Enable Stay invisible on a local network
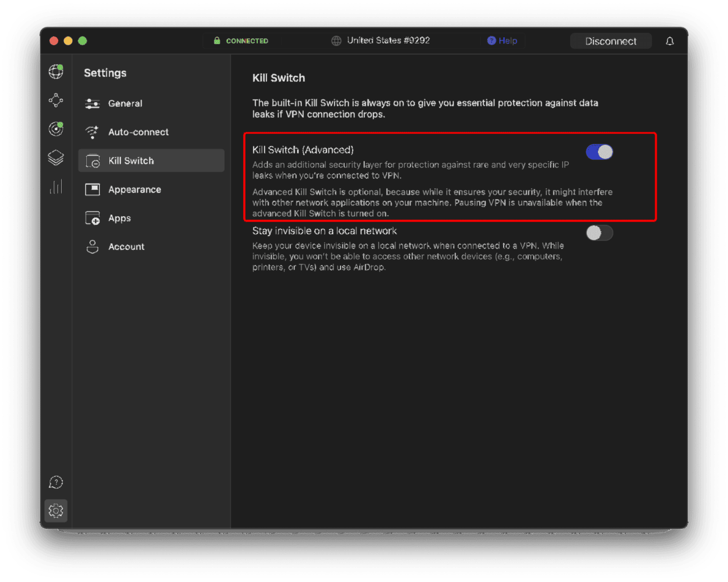Screen dimensions: 728x582 point(599,233)
